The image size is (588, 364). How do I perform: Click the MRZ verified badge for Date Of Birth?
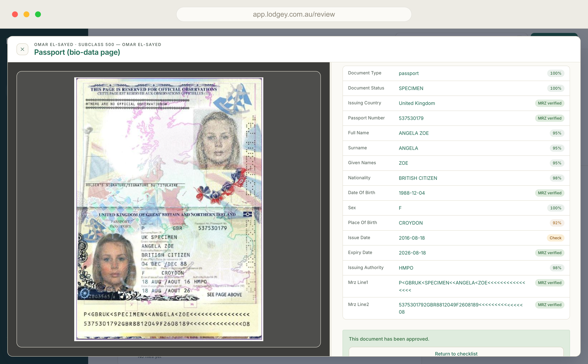point(550,193)
